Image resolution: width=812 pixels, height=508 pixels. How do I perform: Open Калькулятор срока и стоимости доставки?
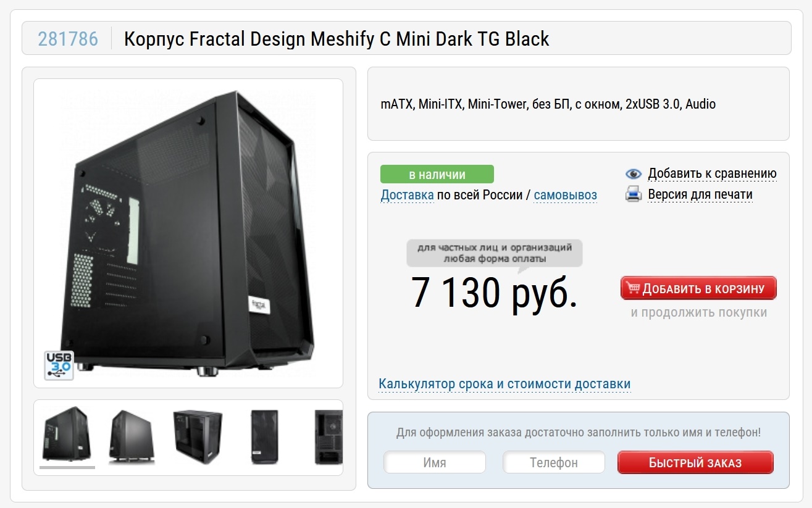pos(504,384)
